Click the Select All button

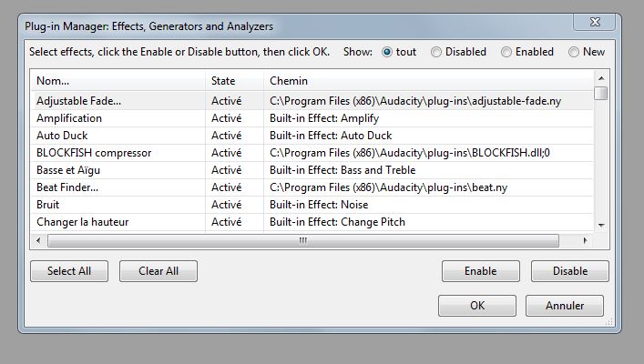click(69, 271)
